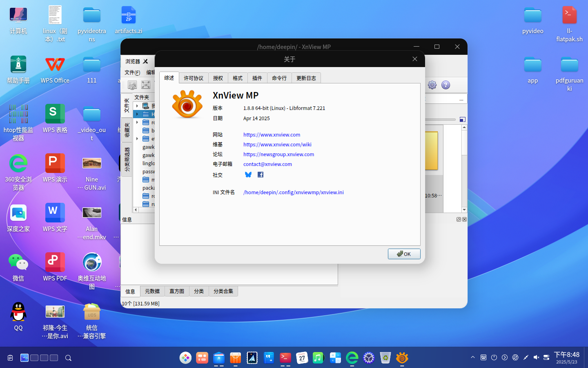Click the OK button
The width and height of the screenshot is (588, 368).
pyautogui.click(x=404, y=254)
